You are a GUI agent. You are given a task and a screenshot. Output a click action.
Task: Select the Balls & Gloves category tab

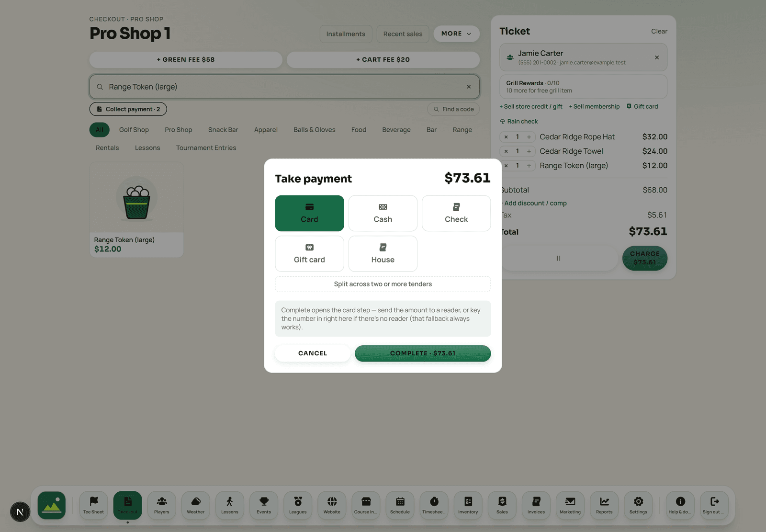[x=315, y=130]
